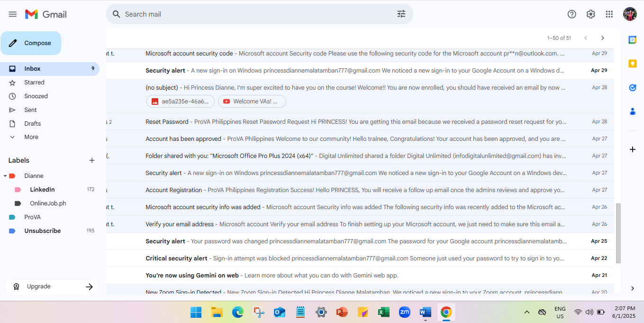Open Google Calendar side panel icon
Screen dimensions: 644x323
coord(632,40)
